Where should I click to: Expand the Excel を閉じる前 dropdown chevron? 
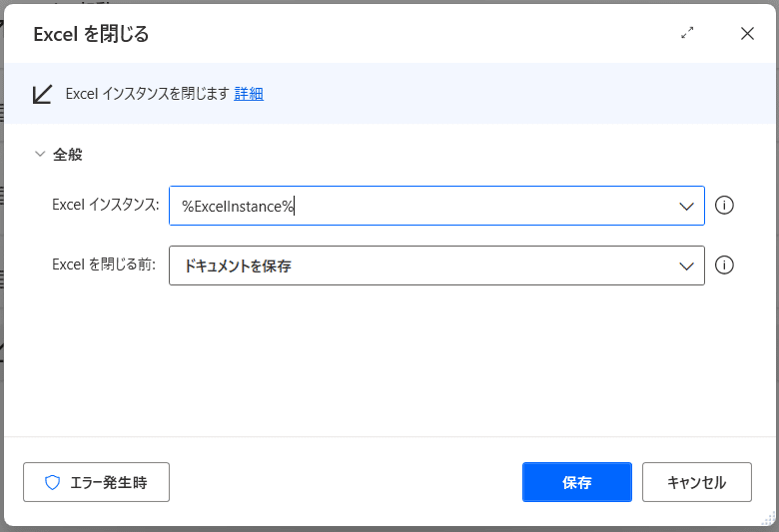[x=686, y=266]
